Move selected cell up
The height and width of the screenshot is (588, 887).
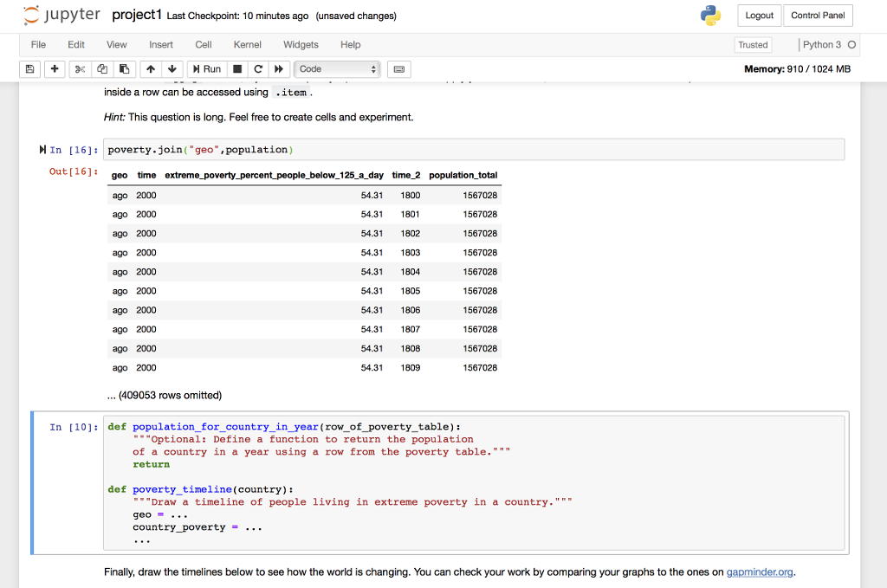(x=150, y=69)
